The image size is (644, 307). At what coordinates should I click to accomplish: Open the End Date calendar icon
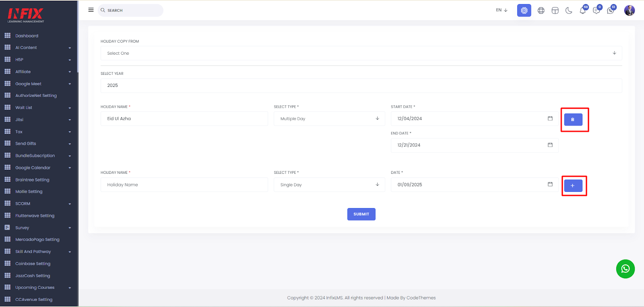tap(550, 145)
